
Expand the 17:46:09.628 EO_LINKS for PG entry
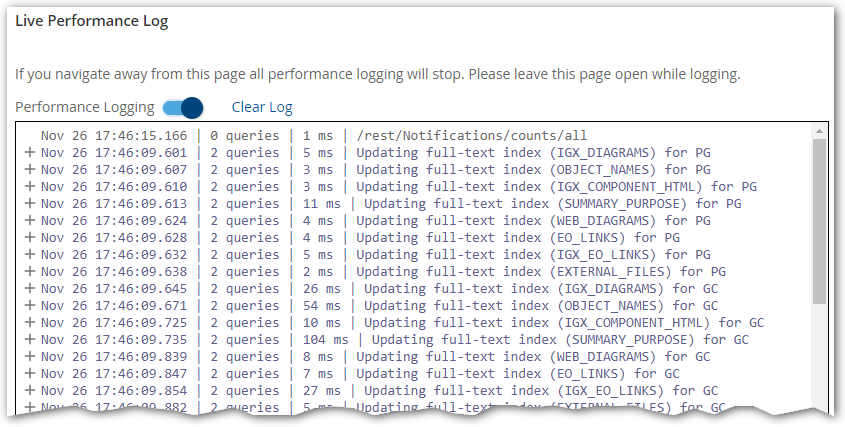[x=29, y=238]
